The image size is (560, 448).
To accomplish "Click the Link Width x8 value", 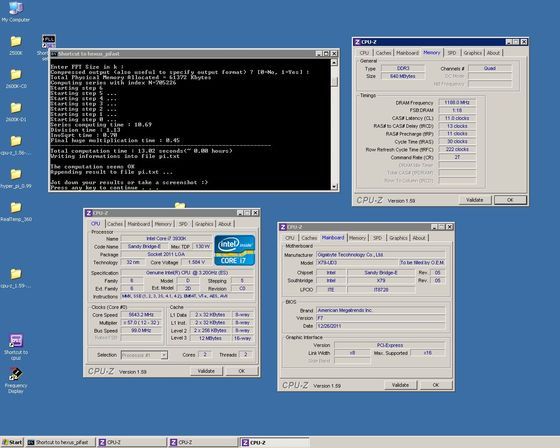I will pos(352,353).
